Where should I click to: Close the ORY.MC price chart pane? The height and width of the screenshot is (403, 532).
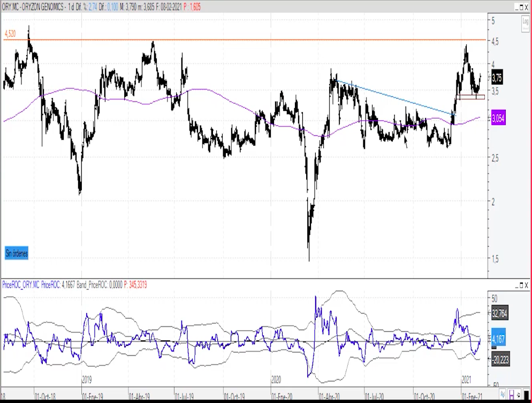pos(526,7)
